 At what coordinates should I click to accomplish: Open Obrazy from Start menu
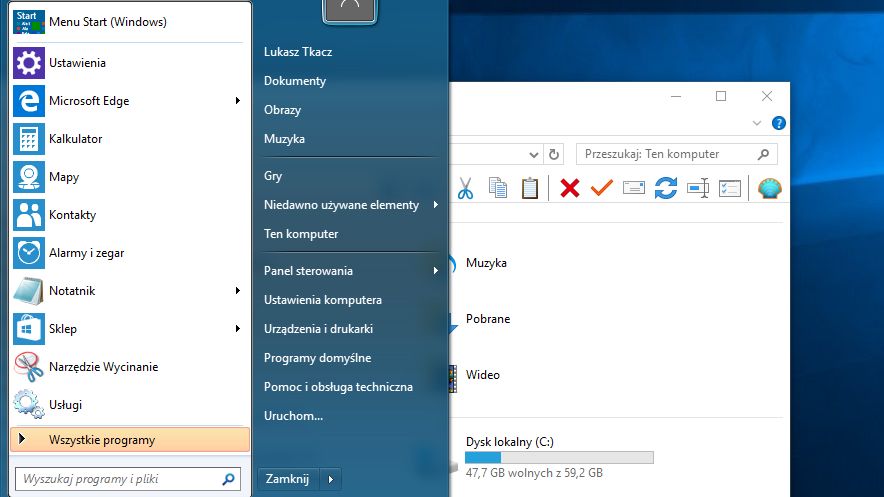282,110
